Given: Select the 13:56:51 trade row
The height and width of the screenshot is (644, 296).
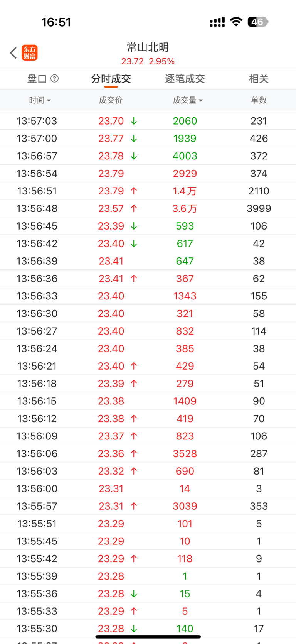Looking at the screenshot, I should [x=148, y=191].
